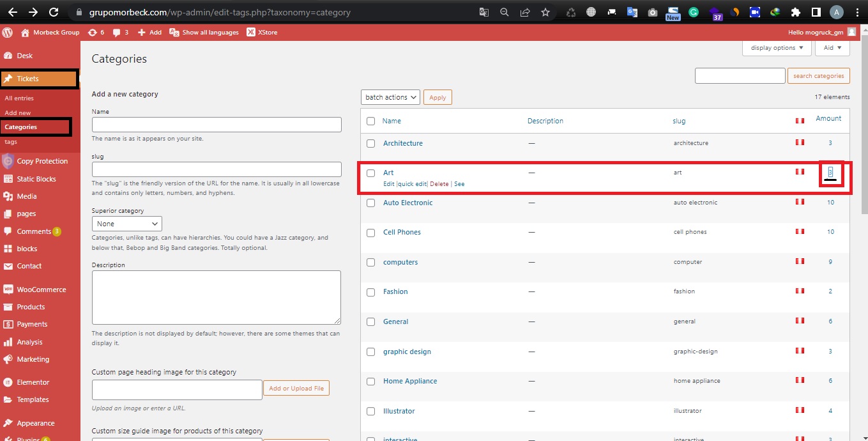
Task: Sort the list by the Amount column header
Action: (x=828, y=118)
